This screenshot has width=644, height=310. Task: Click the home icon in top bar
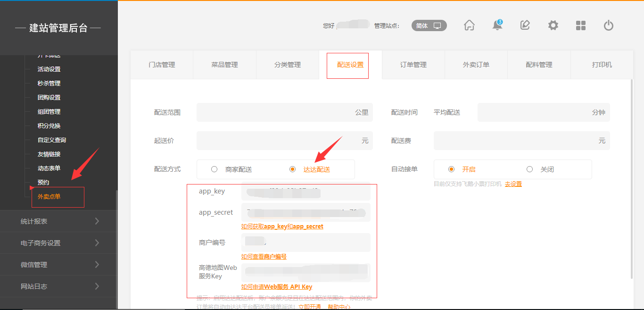point(469,25)
